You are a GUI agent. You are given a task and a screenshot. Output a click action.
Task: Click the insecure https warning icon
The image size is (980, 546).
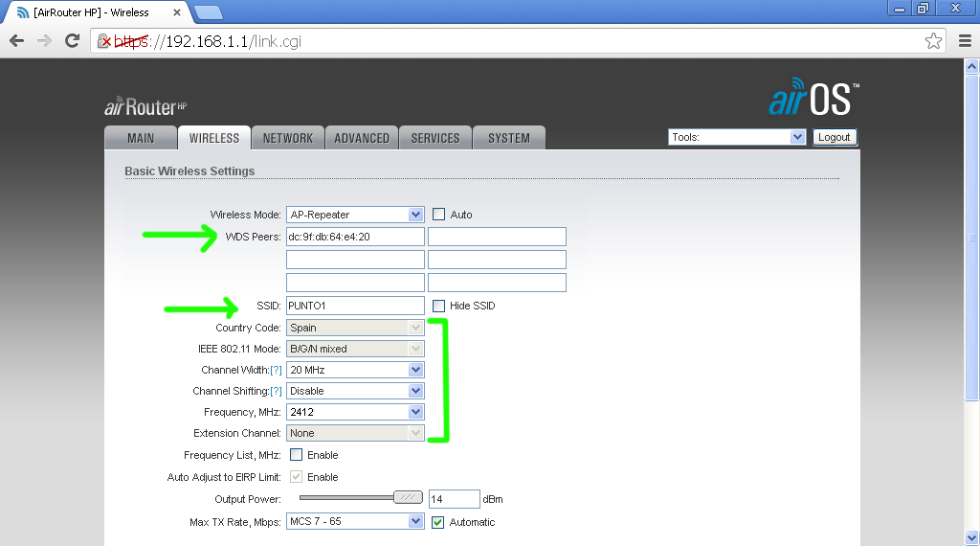103,41
